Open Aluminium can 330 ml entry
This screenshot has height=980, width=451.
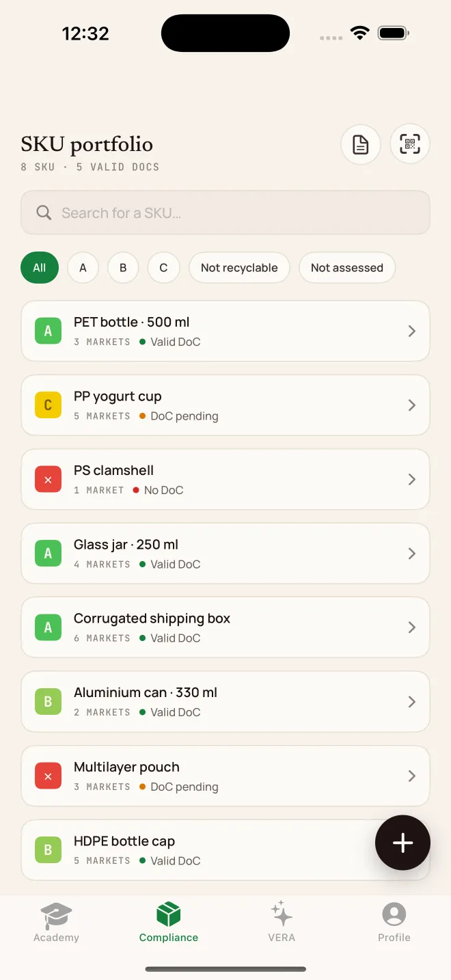pyautogui.click(x=225, y=701)
